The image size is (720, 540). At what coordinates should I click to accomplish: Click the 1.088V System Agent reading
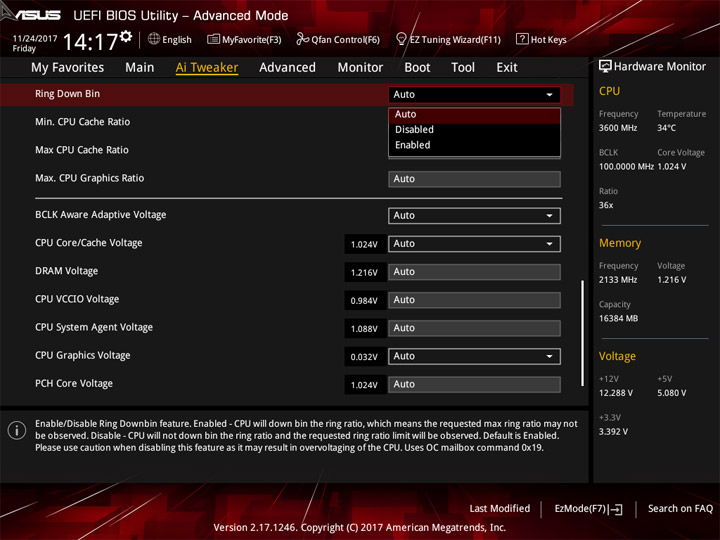(365, 329)
